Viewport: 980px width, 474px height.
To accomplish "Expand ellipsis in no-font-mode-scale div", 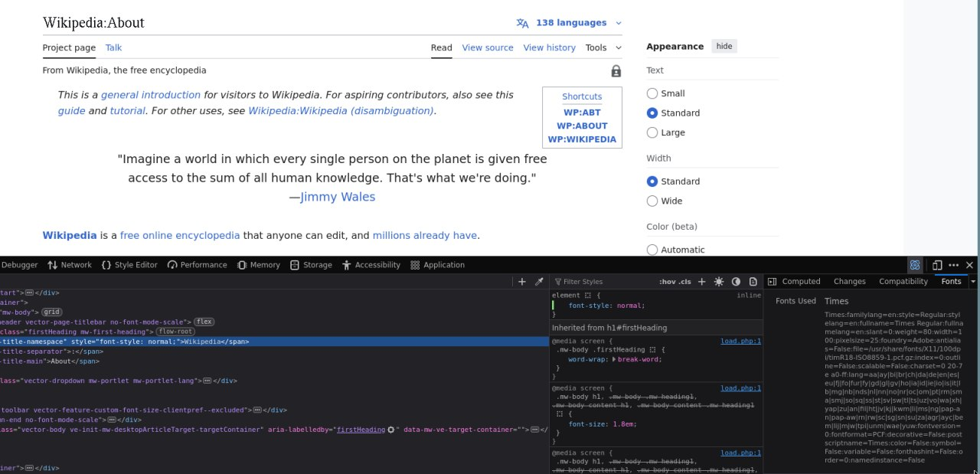I will click(x=111, y=420).
